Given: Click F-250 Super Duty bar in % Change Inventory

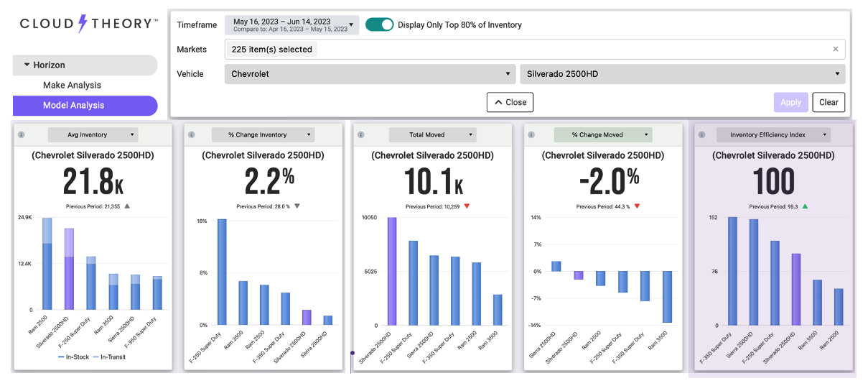Looking at the screenshot, I should click(222, 272).
